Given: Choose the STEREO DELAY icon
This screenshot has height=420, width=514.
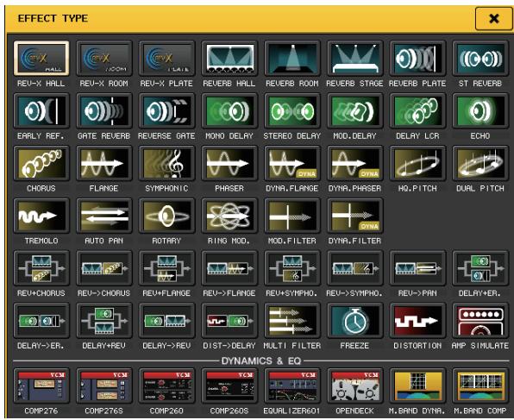Looking at the screenshot, I should (292, 110).
